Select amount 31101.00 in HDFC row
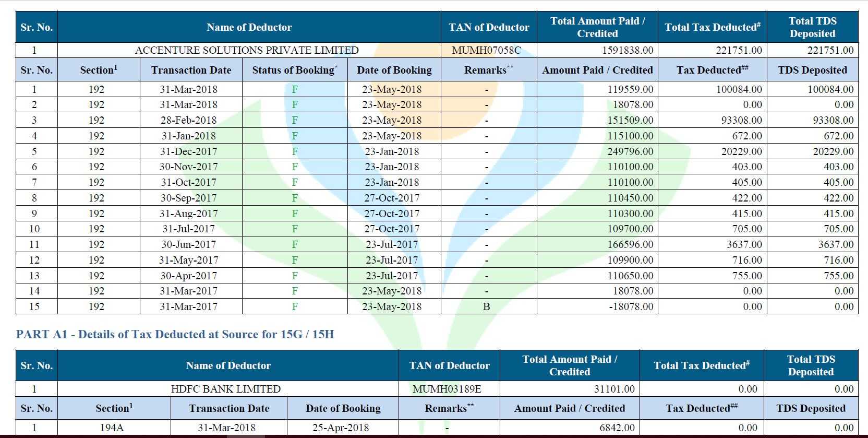 [614, 389]
